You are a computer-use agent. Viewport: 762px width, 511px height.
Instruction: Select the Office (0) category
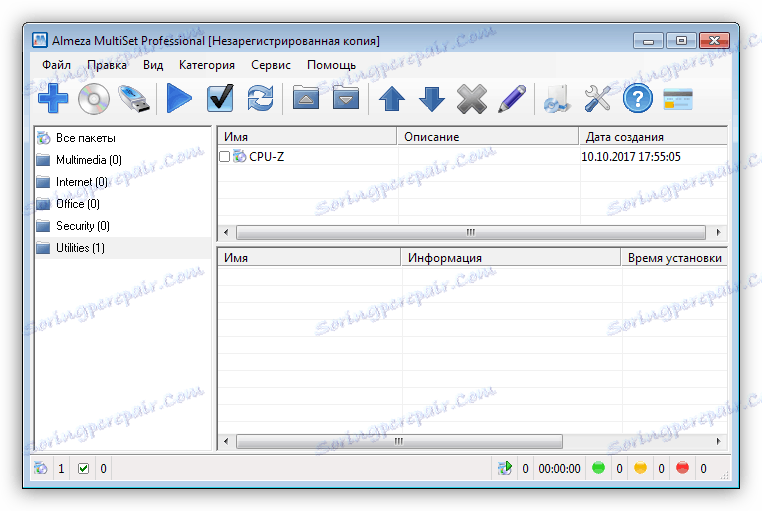[x=122, y=204]
